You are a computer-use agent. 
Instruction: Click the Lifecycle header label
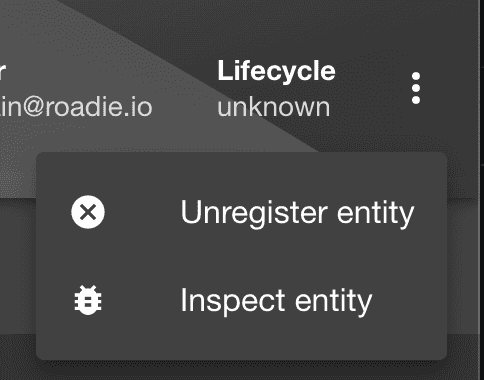(x=276, y=71)
